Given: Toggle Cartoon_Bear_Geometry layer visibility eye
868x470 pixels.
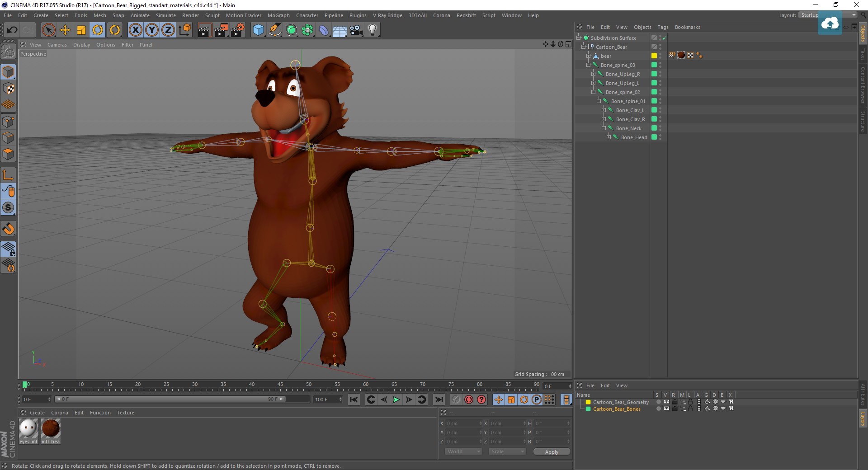Looking at the screenshot, I should (x=666, y=402).
